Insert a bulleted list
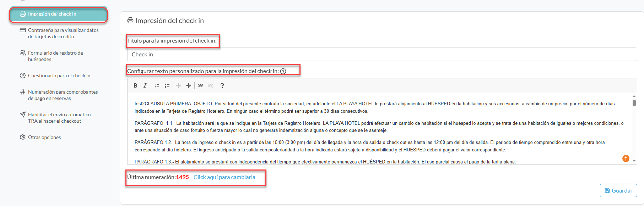This screenshot has width=644, height=206. pyautogui.click(x=167, y=85)
